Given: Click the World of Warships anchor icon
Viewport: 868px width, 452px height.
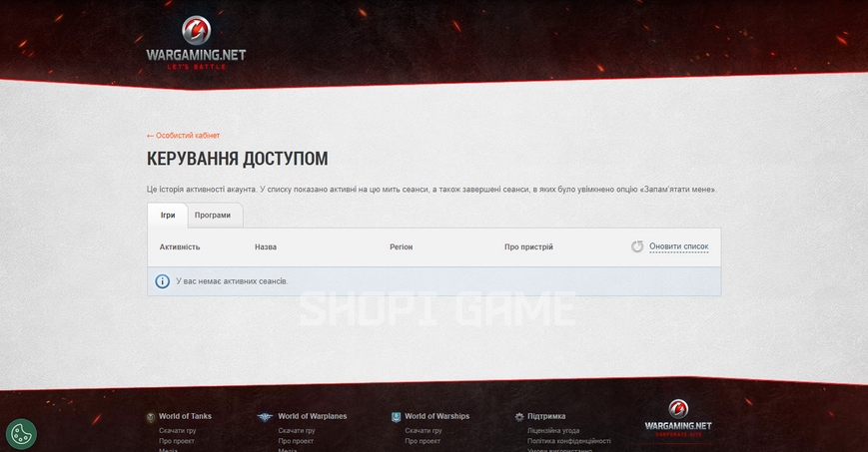Looking at the screenshot, I should [x=396, y=417].
